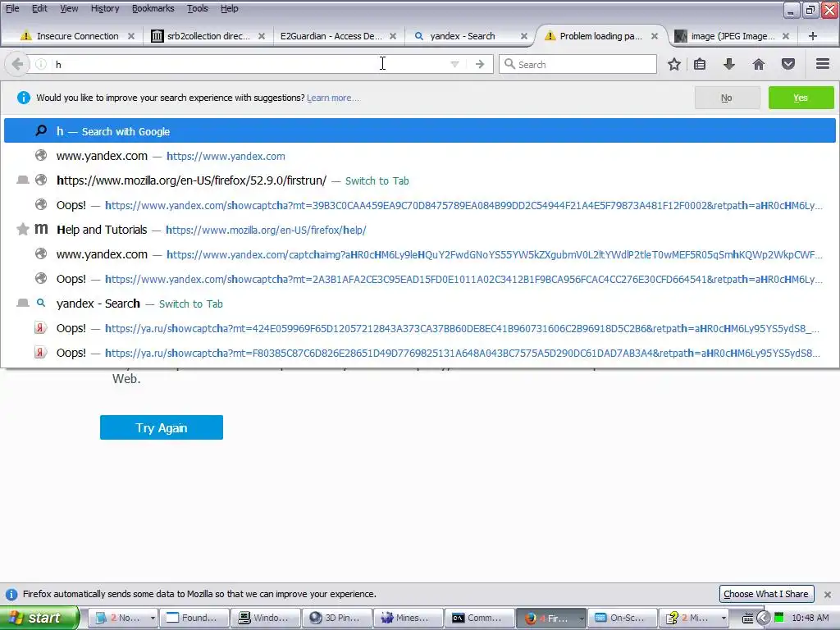Select Oops! ya.ru showcaptcha mt=F80385 suggestion
The width and height of the screenshot is (840, 630).
[419, 353]
